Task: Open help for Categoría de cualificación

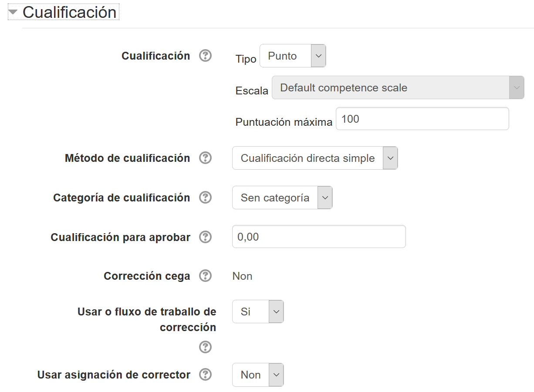Action: pos(205,198)
